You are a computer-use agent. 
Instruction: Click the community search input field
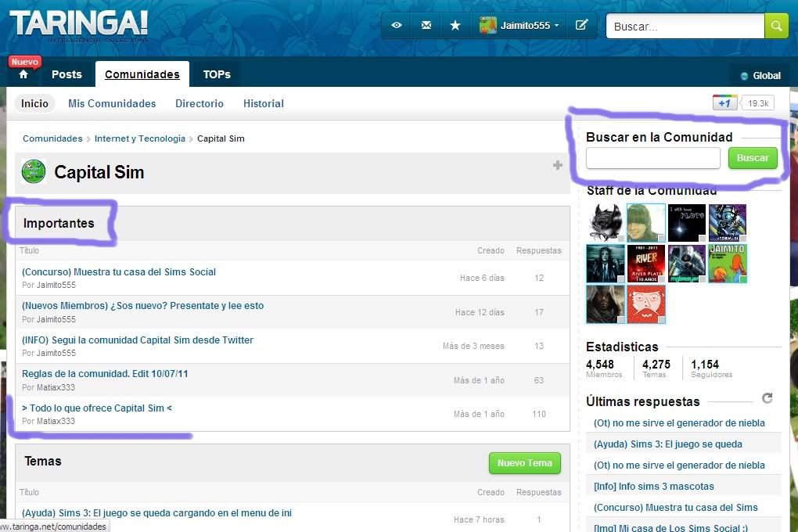(653, 158)
